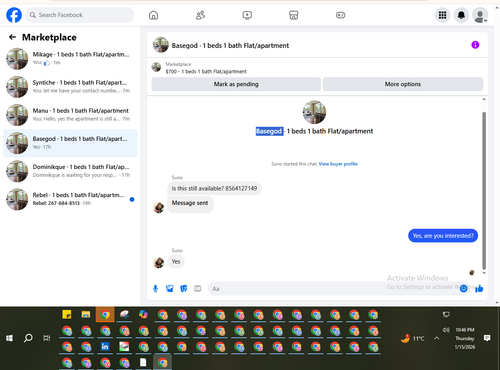Open the Video tab icon
The image size is (500, 370).
(247, 15)
